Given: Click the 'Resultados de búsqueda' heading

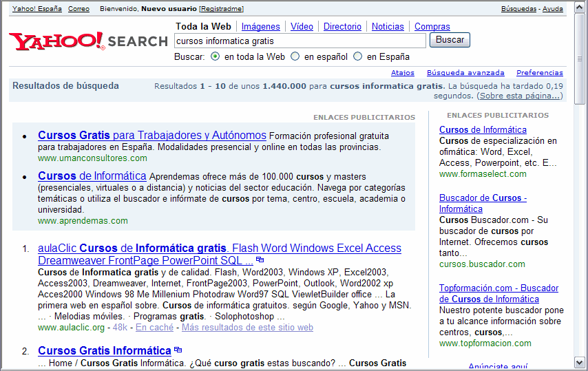Looking at the screenshot, I should tap(65, 86).
